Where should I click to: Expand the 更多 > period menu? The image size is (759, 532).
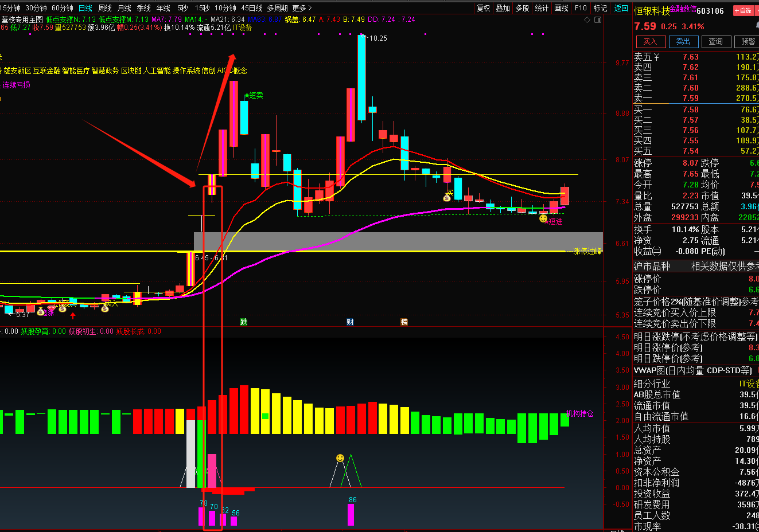coord(302,8)
